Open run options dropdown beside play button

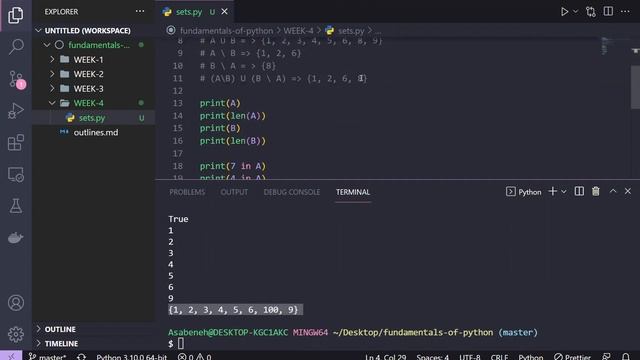tap(576, 11)
